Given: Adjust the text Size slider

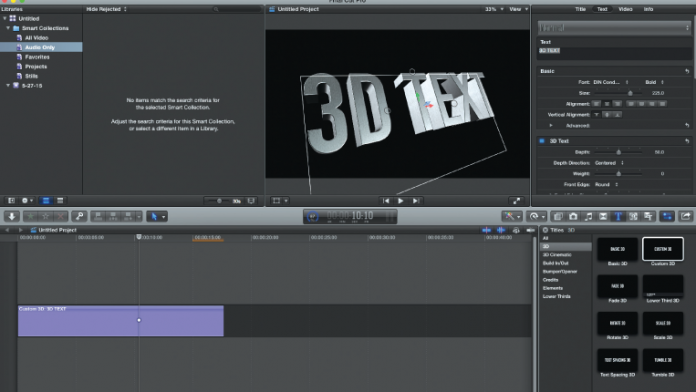Looking at the screenshot, I should pyautogui.click(x=618, y=93).
